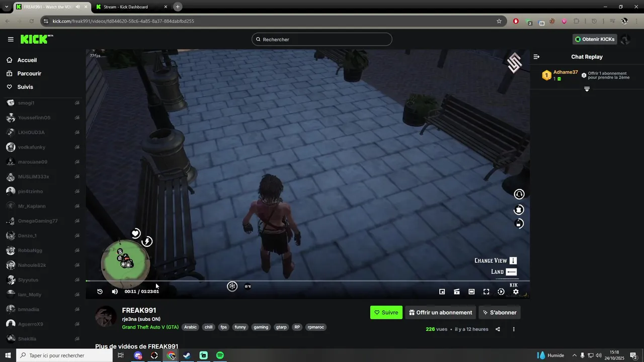Open the tab search dropdown arrow
The image size is (644, 362).
tap(6, 7)
